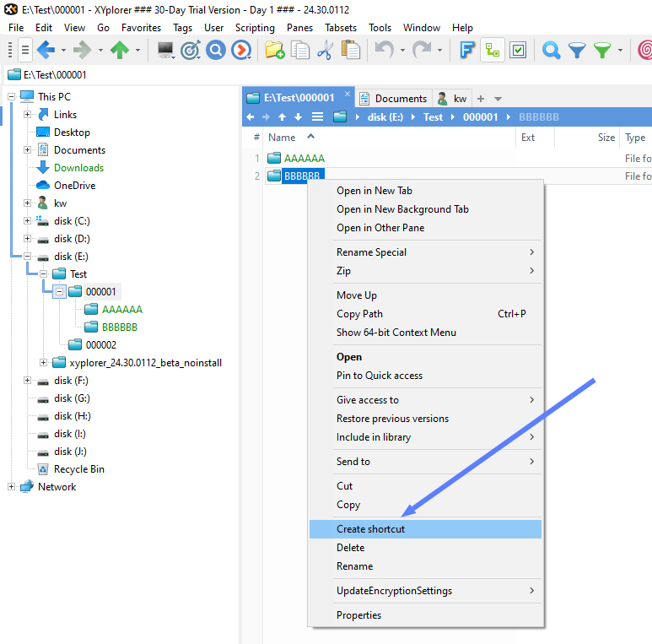Click the Copy toolbar icon
Viewport: 652px width, 644px height.
pyautogui.click(x=299, y=50)
